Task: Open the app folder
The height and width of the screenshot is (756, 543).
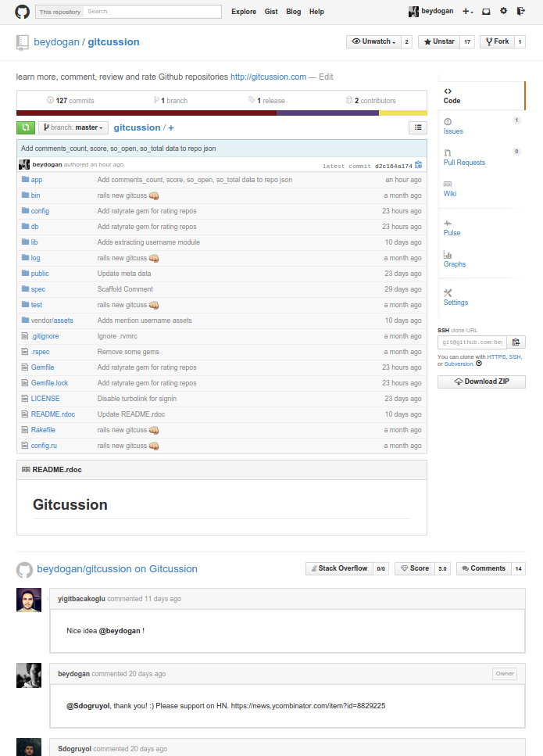Action: click(37, 180)
